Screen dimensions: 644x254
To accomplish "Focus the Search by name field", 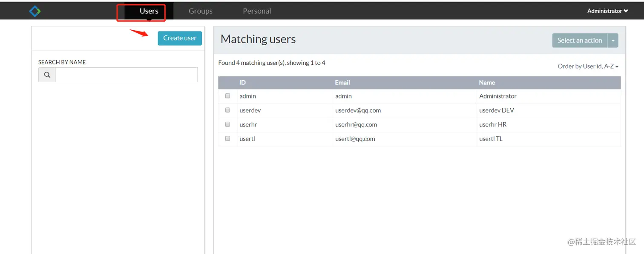I will coord(126,75).
